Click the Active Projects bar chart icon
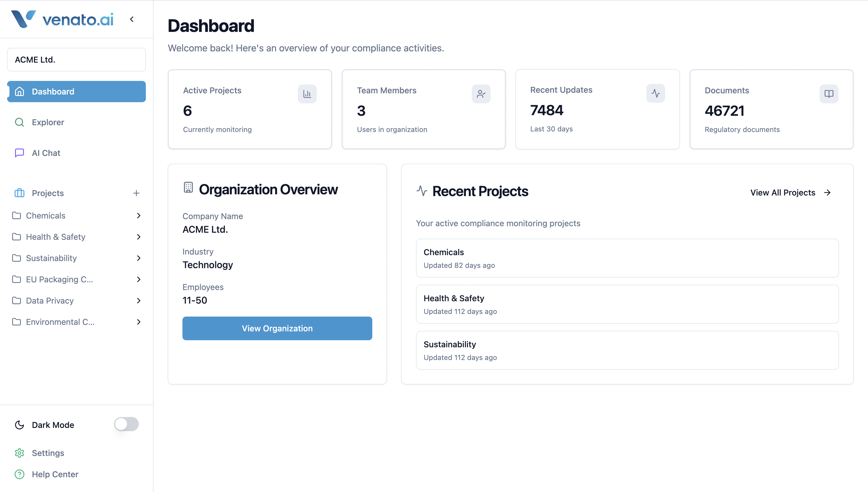The image size is (868, 492). point(307,94)
